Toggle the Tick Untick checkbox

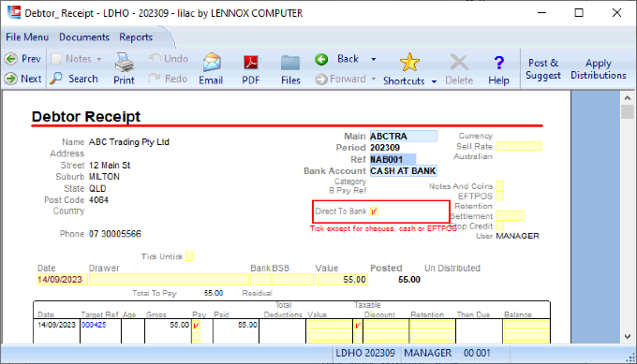189,256
